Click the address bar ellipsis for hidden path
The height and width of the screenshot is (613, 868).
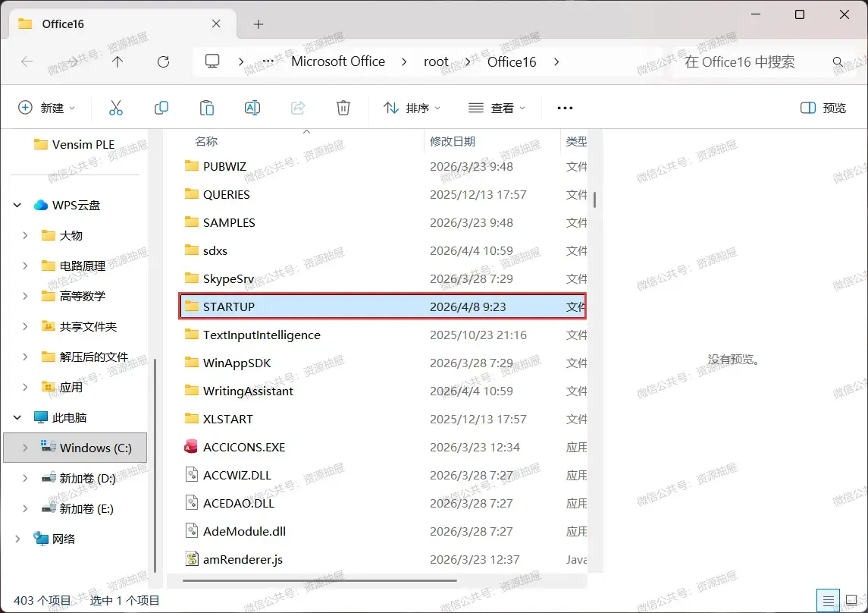pyautogui.click(x=268, y=61)
